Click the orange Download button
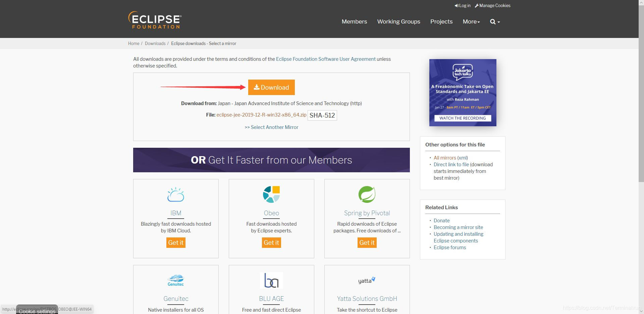This screenshot has height=314, width=644. 271,87
